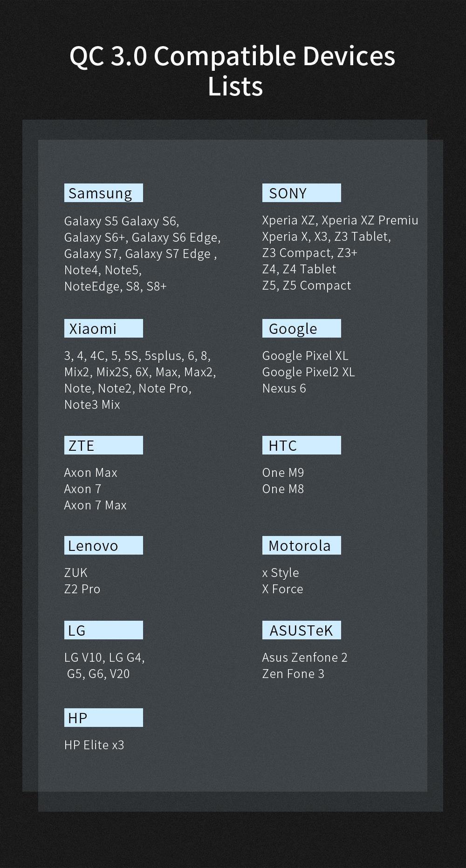Image resolution: width=466 pixels, height=868 pixels.
Task: Click the One M9 device entry
Action: point(283,472)
